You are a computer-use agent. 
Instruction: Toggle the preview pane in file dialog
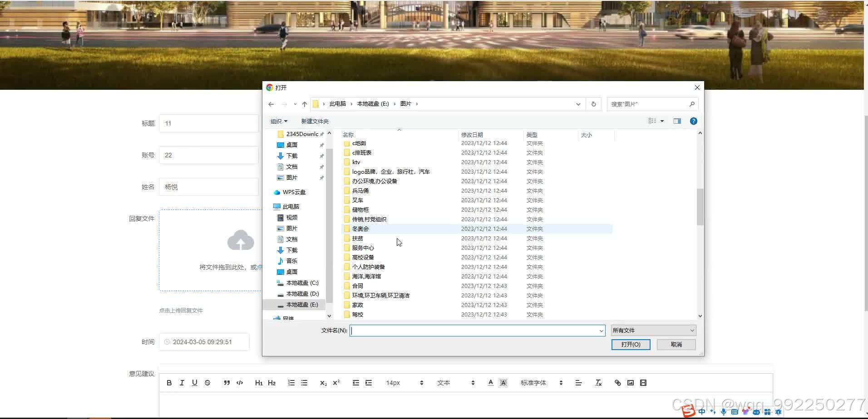click(677, 121)
